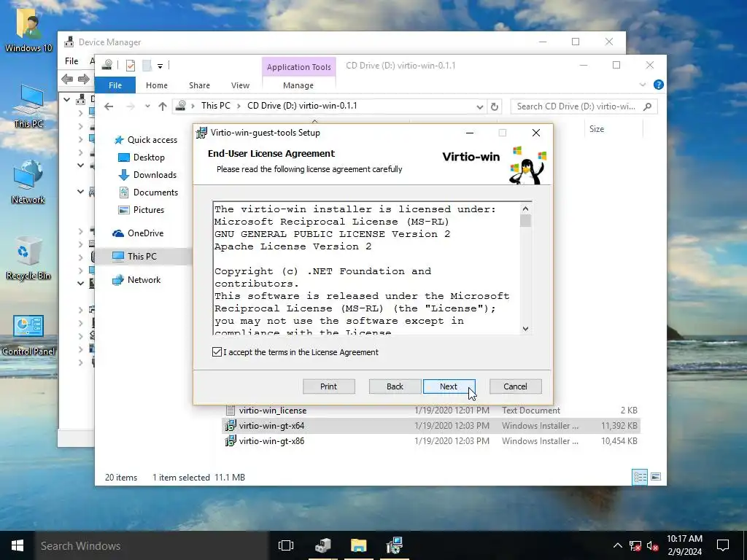Click license text scrollbar down arrow

(525, 329)
